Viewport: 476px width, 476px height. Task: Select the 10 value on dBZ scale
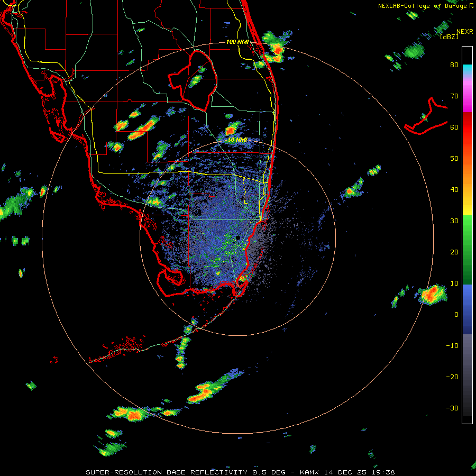tap(454, 283)
